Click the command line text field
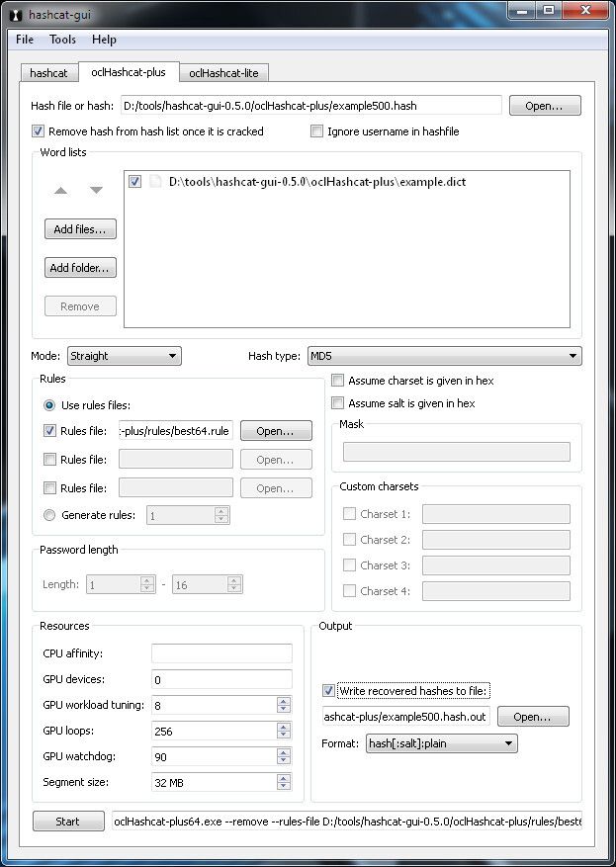The width and height of the screenshot is (616, 867). [x=347, y=822]
